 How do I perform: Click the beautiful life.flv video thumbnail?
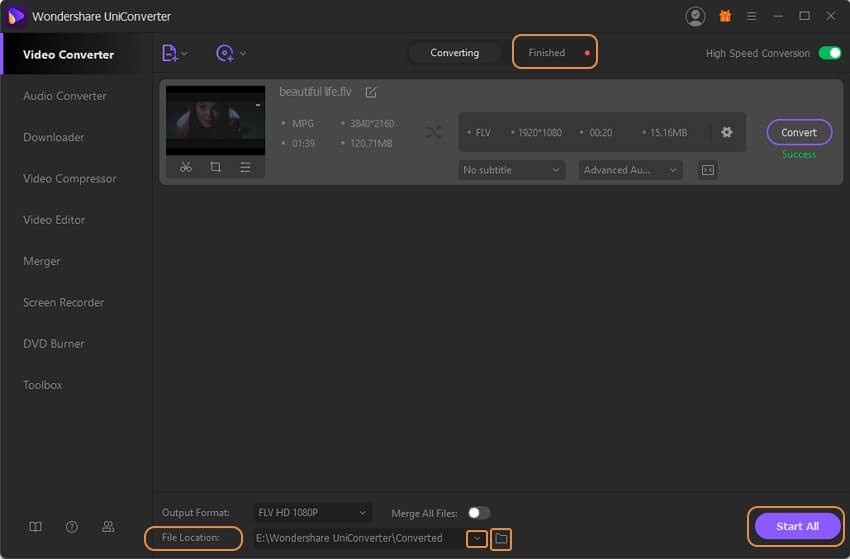pyautogui.click(x=215, y=120)
